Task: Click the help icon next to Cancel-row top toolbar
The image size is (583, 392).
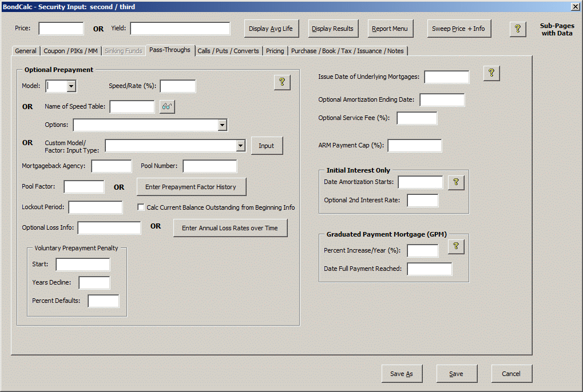Action: pyautogui.click(x=517, y=29)
